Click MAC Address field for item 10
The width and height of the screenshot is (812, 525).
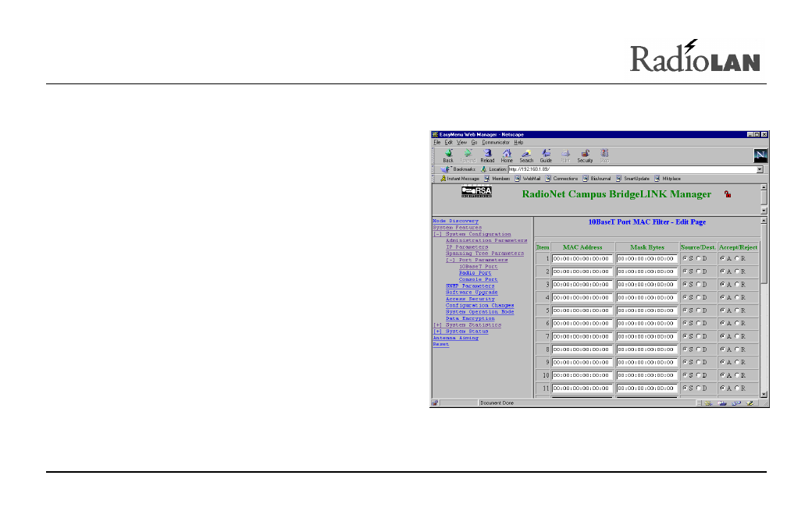pyautogui.click(x=582, y=375)
